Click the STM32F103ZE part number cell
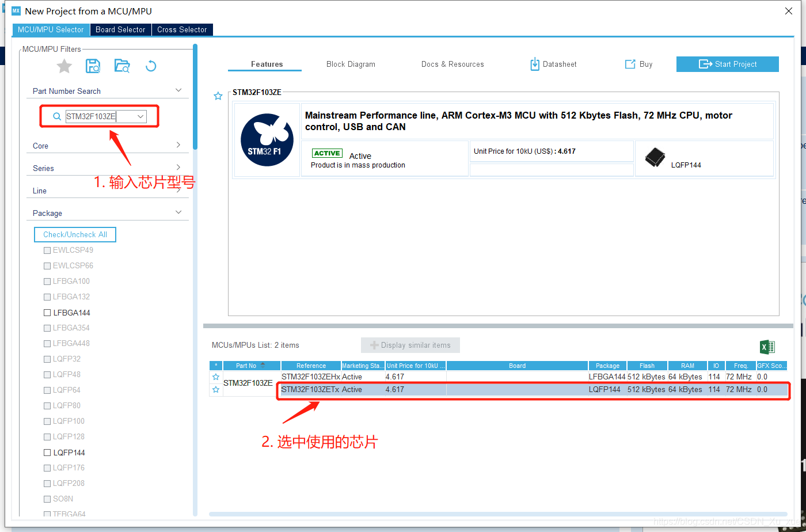 248,383
